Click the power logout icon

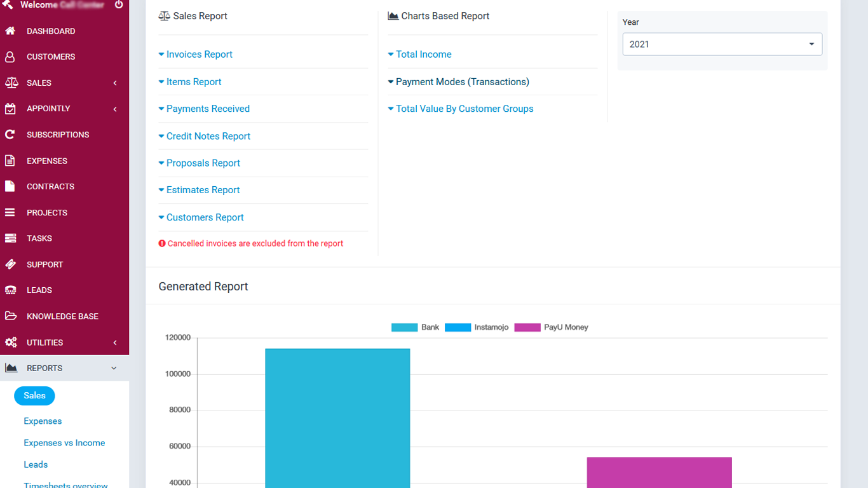pyautogui.click(x=119, y=5)
